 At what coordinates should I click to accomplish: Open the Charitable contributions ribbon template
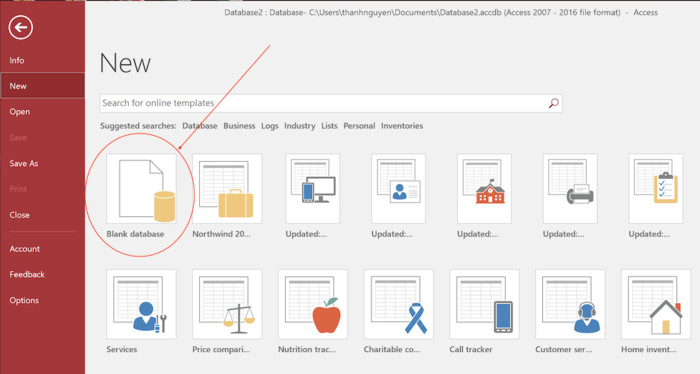point(398,304)
